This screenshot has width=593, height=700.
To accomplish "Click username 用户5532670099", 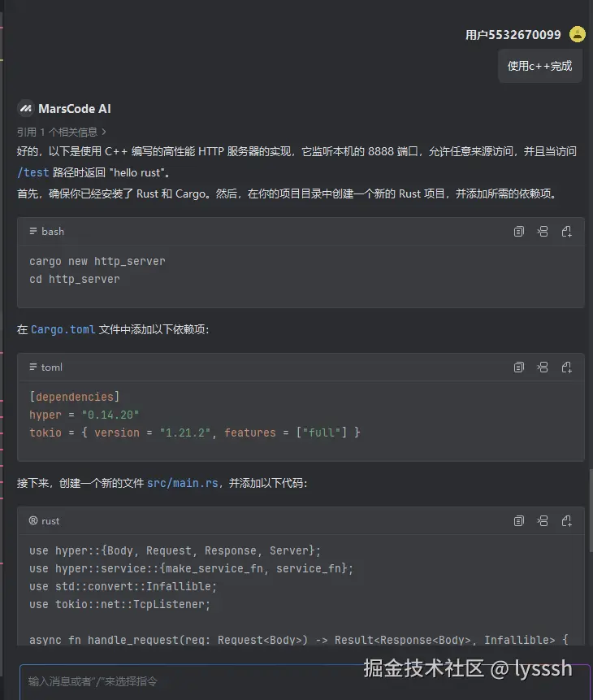I will point(513,35).
